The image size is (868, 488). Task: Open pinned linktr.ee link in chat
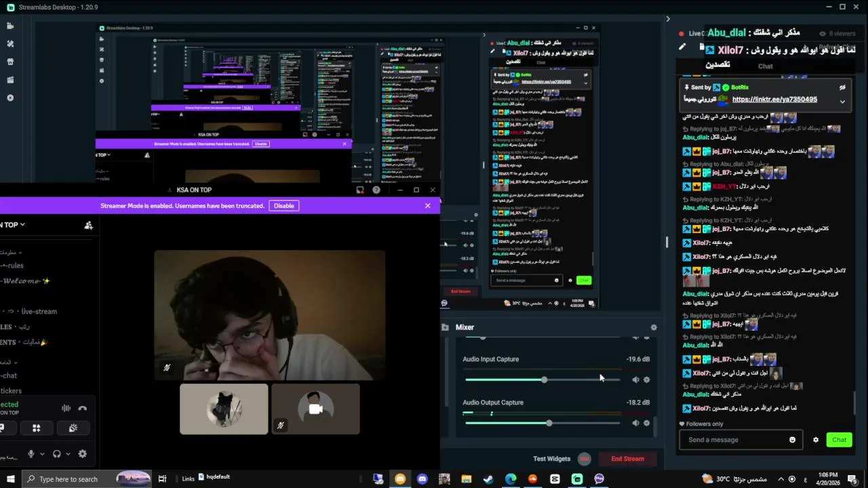[x=774, y=99]
